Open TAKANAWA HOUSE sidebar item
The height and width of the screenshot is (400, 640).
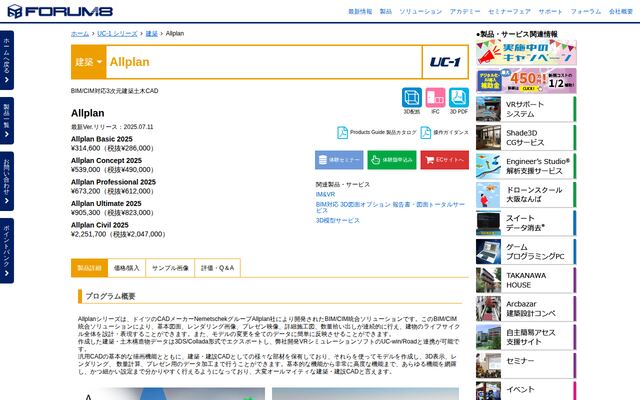[x=526, y=280]
